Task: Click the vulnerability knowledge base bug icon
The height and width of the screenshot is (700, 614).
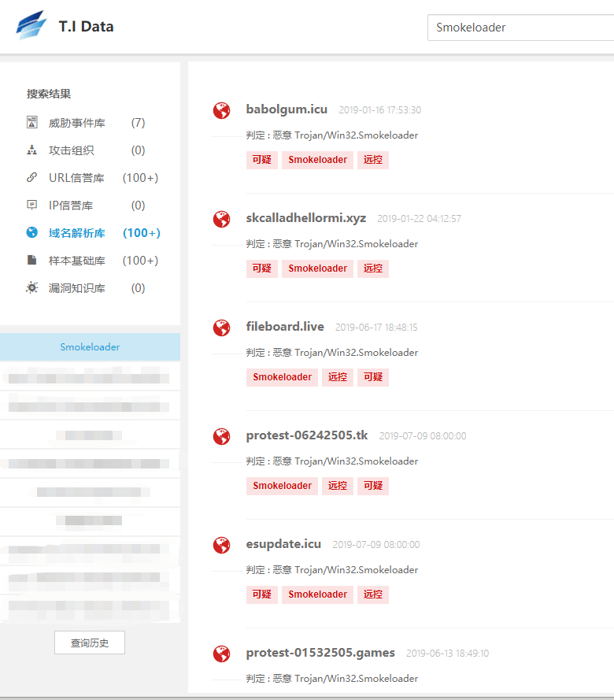Action: (32, 288)
